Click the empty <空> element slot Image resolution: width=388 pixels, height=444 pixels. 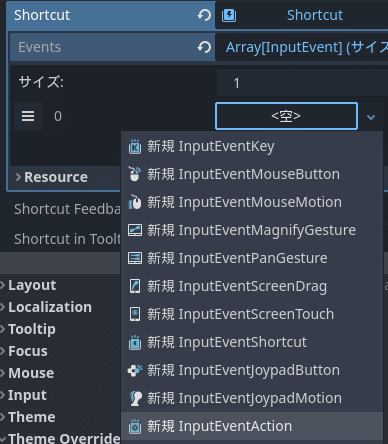tap(287, 116)
